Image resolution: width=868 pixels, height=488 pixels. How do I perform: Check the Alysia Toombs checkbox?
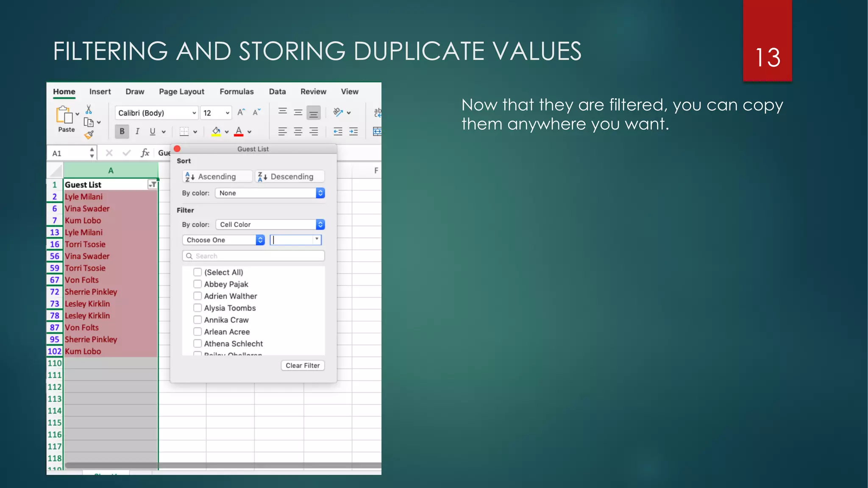pyautogui.click(x=198, y=308)
